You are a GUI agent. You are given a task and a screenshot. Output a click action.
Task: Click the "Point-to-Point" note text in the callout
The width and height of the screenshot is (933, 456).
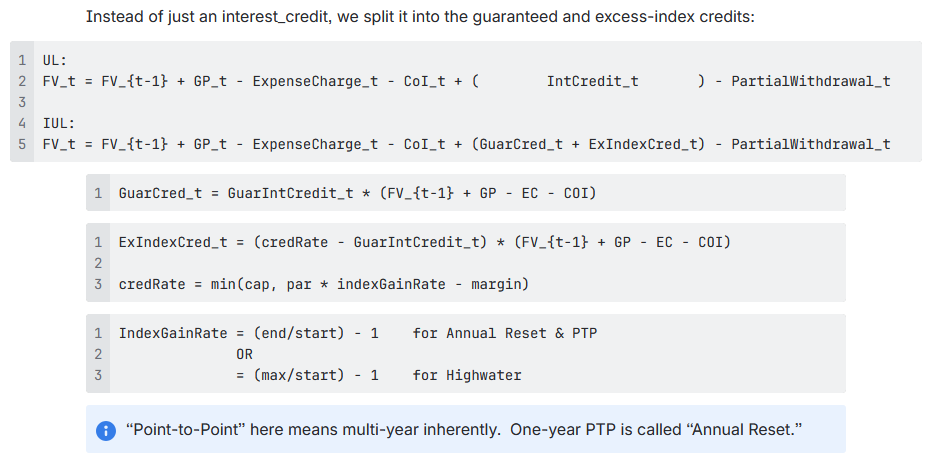coord(464,430)
